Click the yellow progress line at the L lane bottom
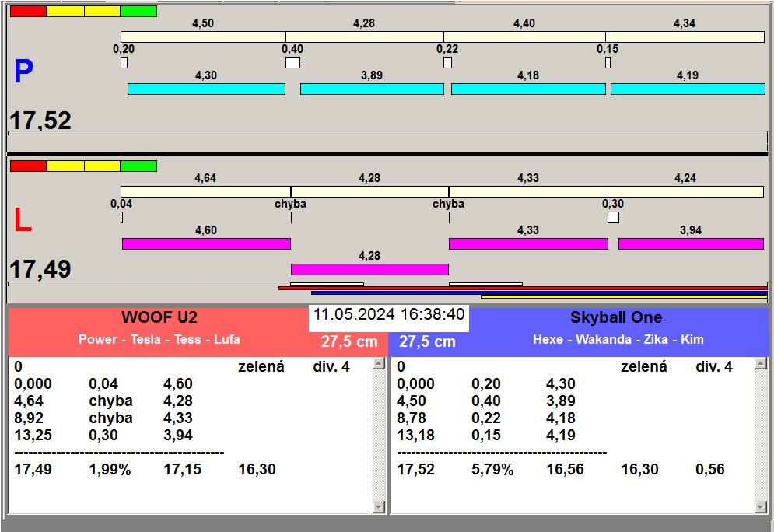Image resolution: width=774 pixels, height=532 pixels. click(x=625, y=296)
